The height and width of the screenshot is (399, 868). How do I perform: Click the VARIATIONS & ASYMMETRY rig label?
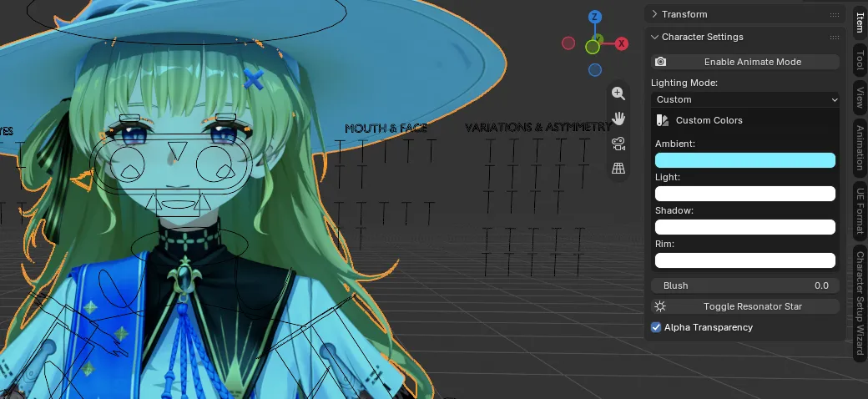(538, 127)
